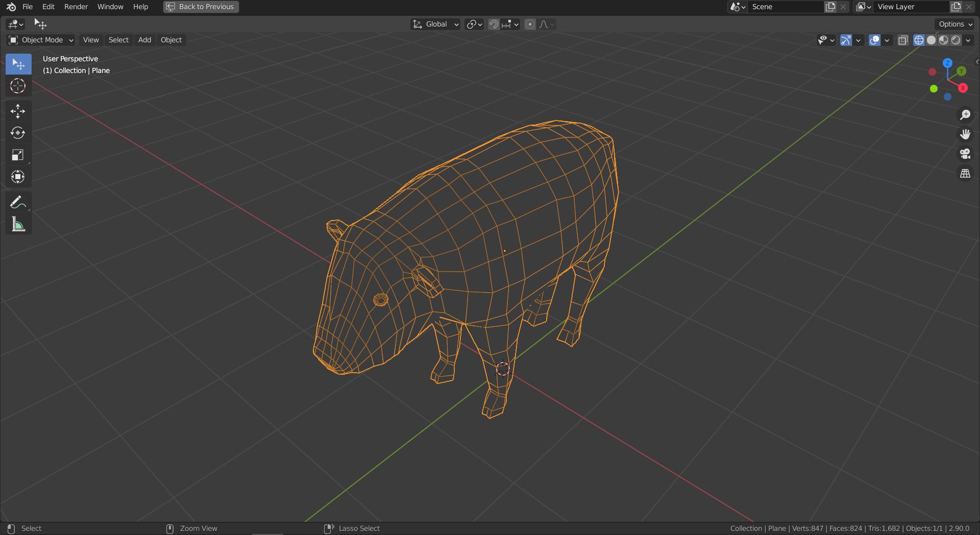The height and width of the screenshot is (535, 980).
Task: Pick the Rotate tool
Action: (18, 133)
